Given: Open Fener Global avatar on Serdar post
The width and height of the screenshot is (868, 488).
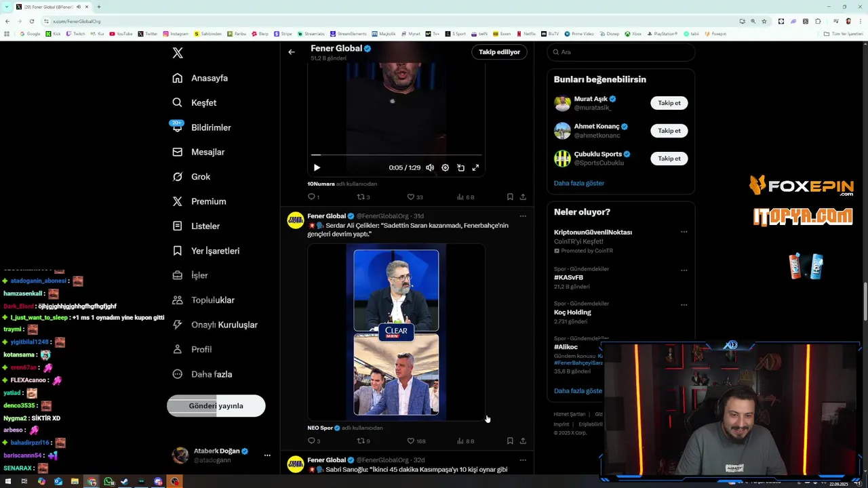Looking at the screenshot, I should click(x=296, y=220).
